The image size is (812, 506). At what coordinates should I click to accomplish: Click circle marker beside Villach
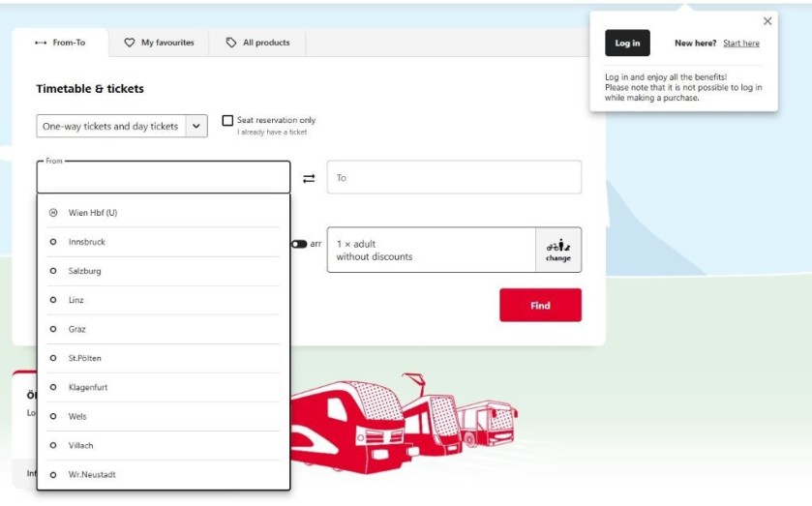53,445
